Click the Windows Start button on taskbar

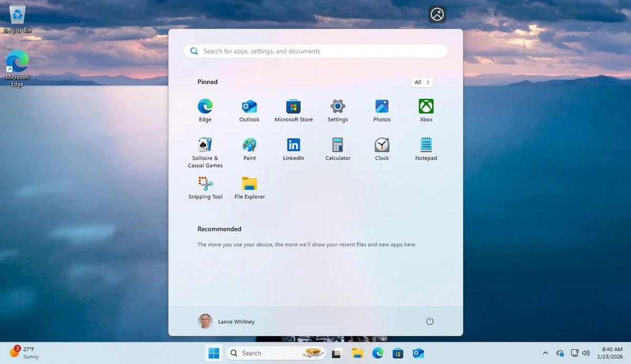click(214, 353)
